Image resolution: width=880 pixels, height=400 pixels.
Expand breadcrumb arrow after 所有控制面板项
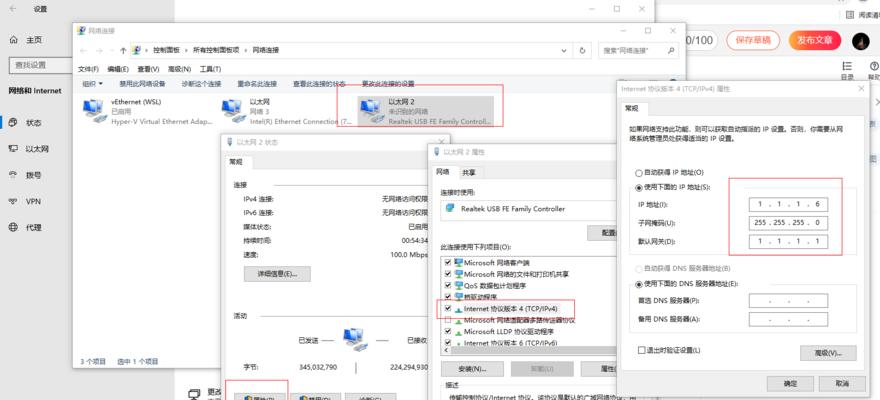(245, 50)
